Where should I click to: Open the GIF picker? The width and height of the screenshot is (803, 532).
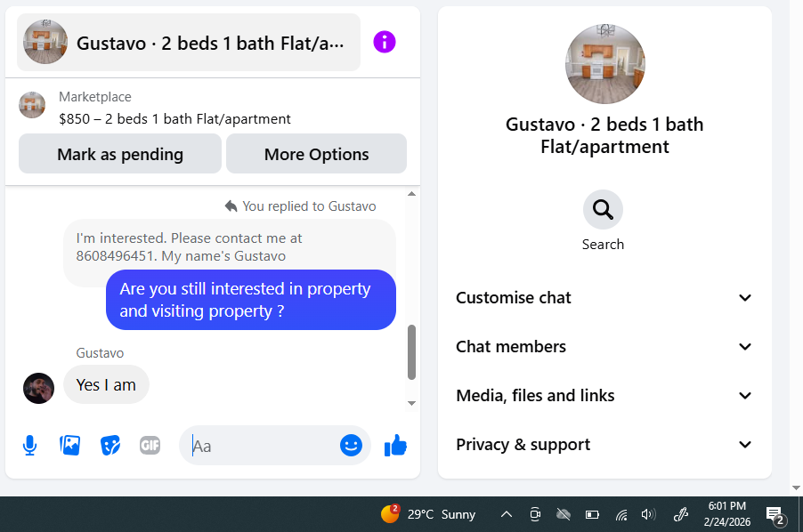pos(150,446)
